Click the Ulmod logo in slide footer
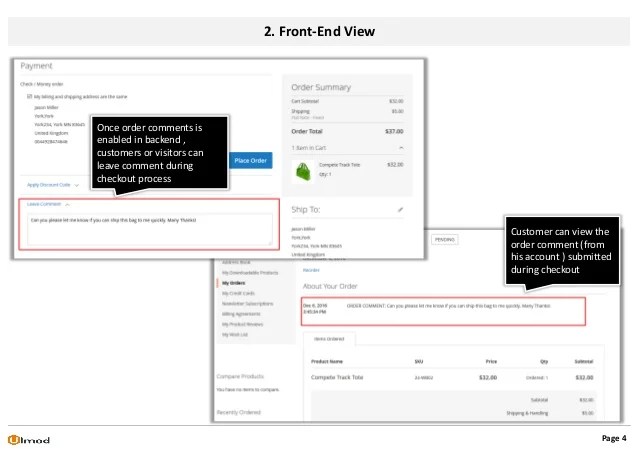The image size is (638, 451). pos(29,440)
